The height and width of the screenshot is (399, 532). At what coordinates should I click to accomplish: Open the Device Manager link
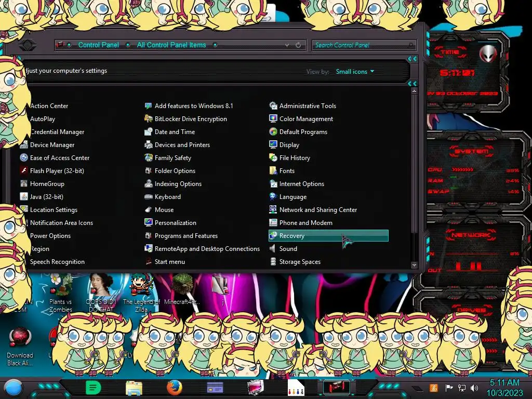click(x=52, y=145)
